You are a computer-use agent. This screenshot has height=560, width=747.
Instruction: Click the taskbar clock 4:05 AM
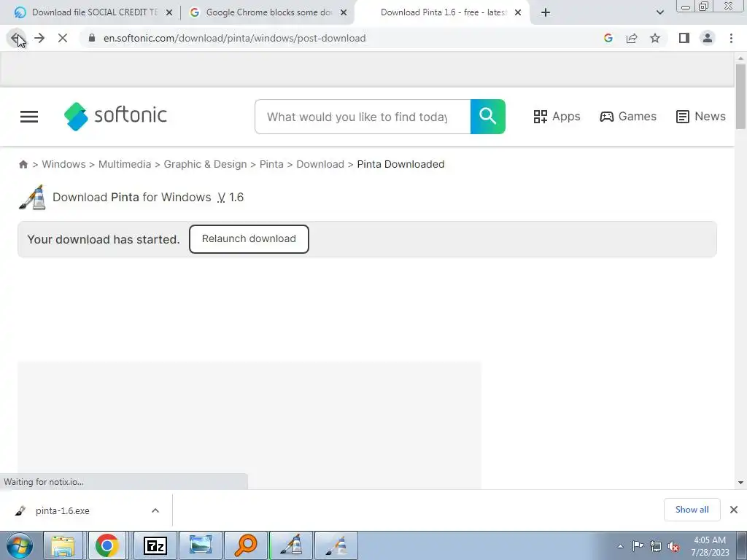[710, 540]
